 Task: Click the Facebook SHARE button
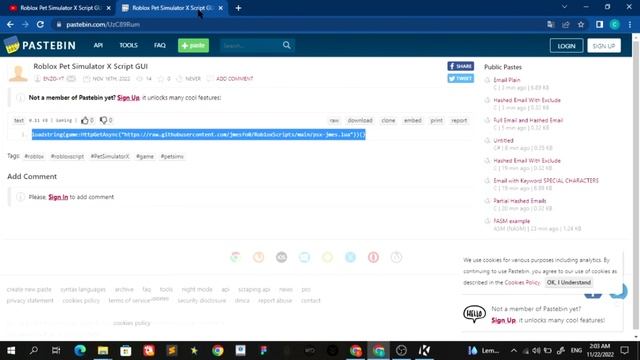pyautogui.click(x=460, y=66)
